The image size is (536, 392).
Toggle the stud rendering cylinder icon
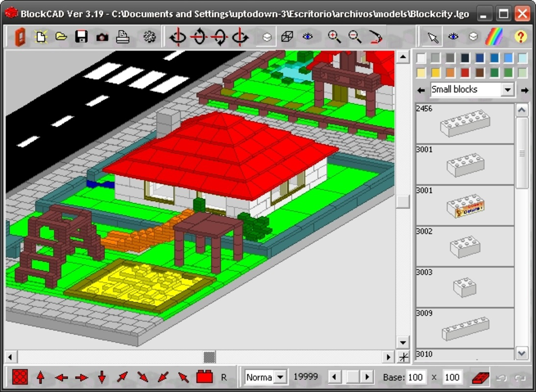(x=267, y=36)
